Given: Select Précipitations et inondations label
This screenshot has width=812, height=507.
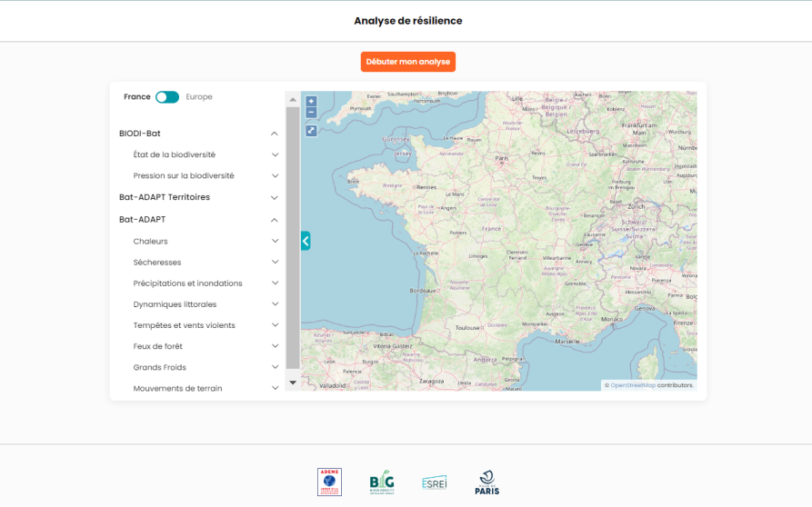Looking at the screenshot, I should point(187,283).
